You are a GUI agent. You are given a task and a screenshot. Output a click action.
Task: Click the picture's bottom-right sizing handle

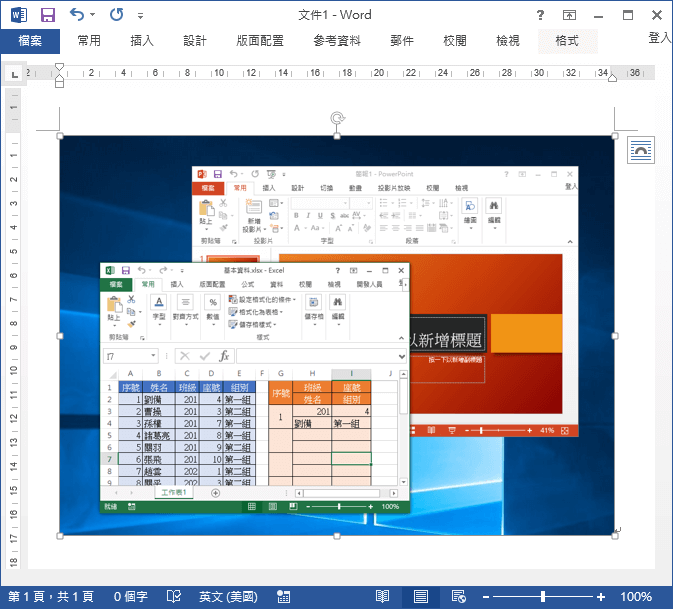click(615, 536)
